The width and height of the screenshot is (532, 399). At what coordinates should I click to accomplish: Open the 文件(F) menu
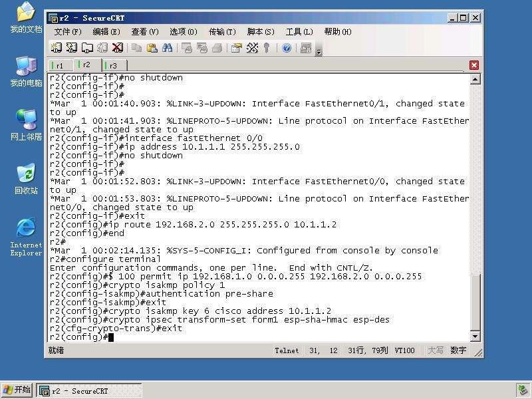[68, 32]
